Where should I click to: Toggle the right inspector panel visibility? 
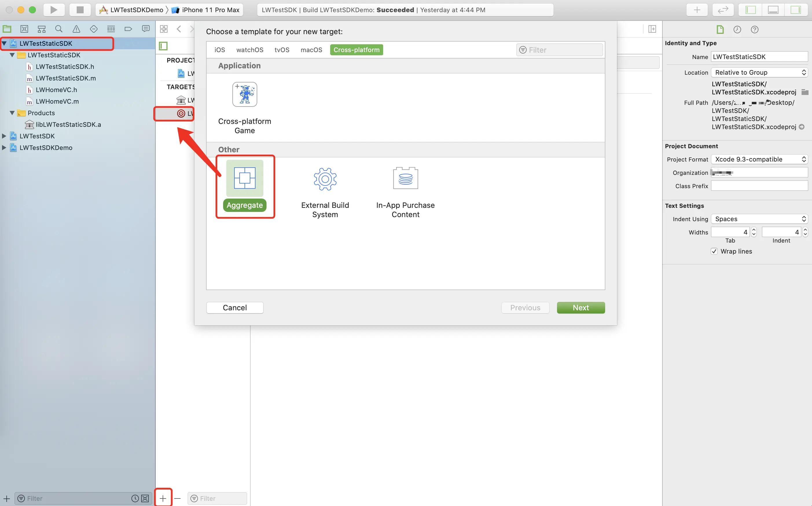point(795,10)
